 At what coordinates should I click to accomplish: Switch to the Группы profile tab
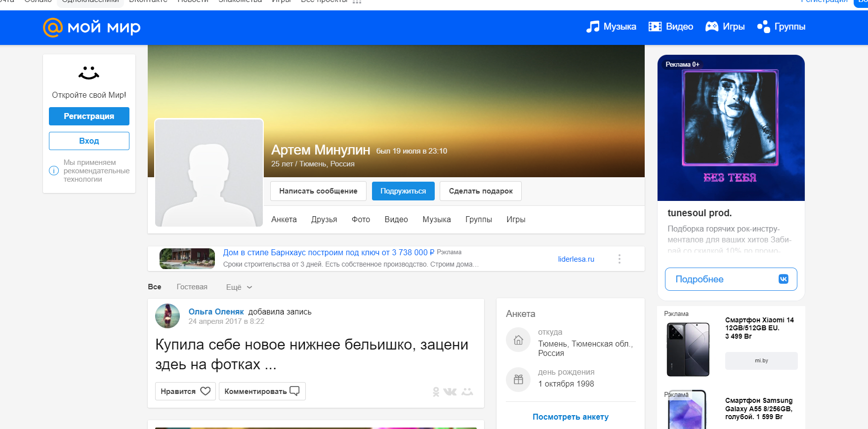point(479,219)
